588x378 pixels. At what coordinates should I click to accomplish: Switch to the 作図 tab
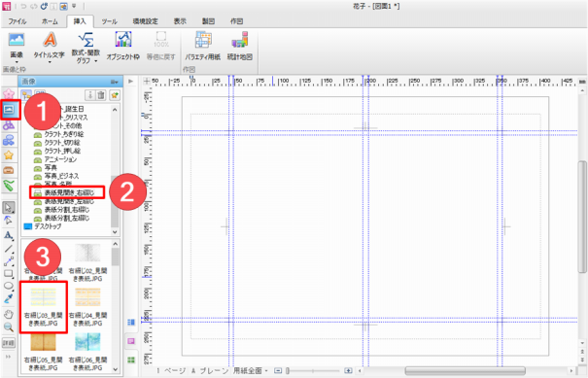(x=236, y=21)
